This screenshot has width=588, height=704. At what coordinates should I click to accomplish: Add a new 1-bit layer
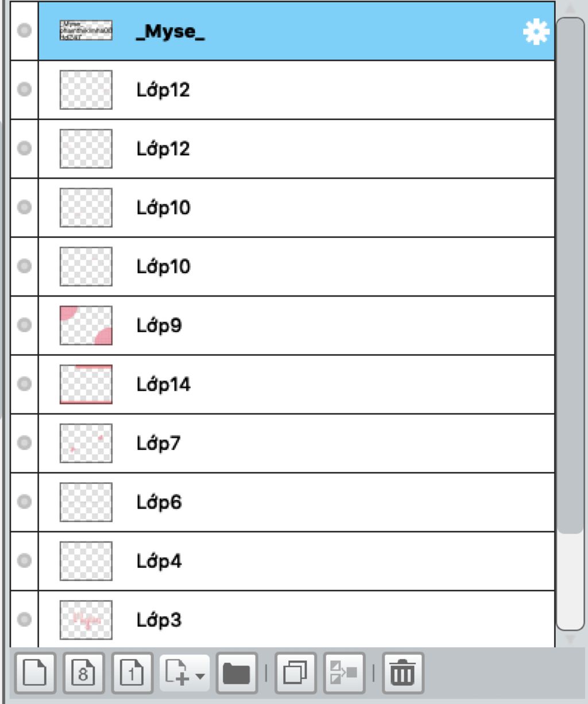pyautogui.click(x=133, y=673)
